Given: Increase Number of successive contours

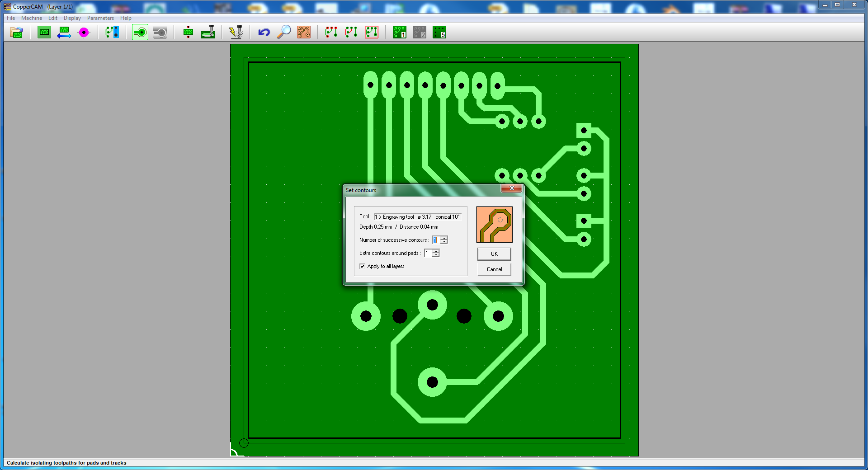Looking at the screenshot, I should point(443,238).
